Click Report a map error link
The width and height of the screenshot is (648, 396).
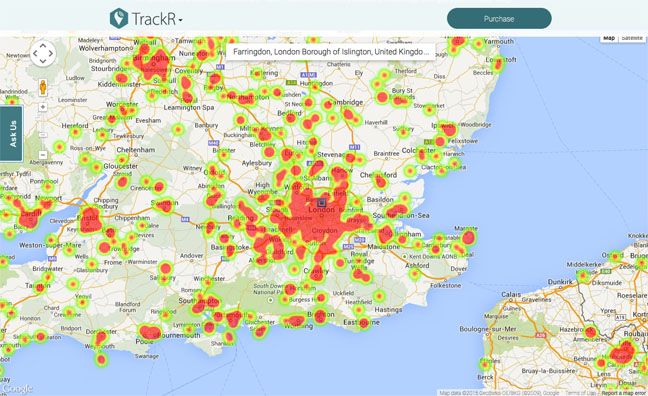(x=623, y=393)
